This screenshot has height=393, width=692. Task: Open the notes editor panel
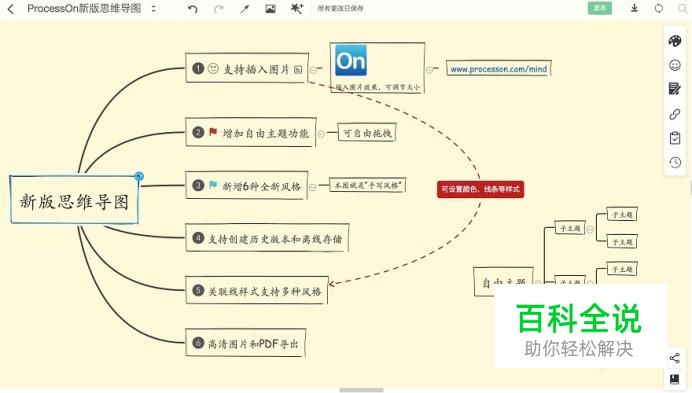[675, 89]
